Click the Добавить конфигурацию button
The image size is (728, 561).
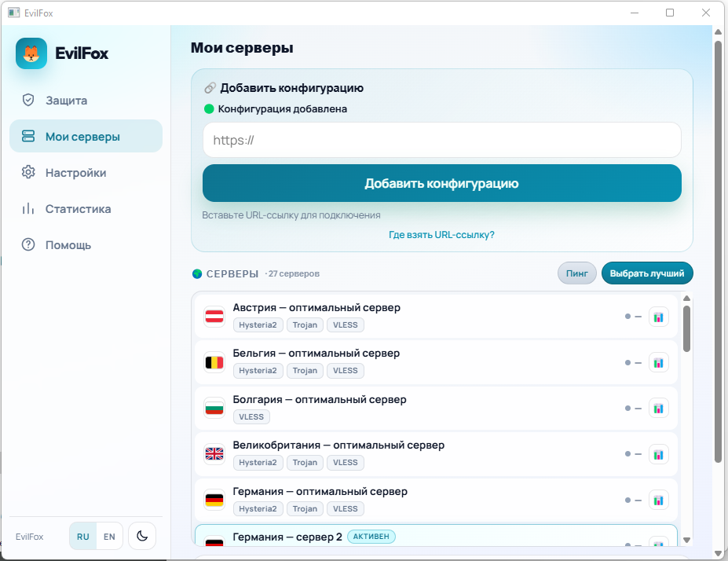click(442, 183)
